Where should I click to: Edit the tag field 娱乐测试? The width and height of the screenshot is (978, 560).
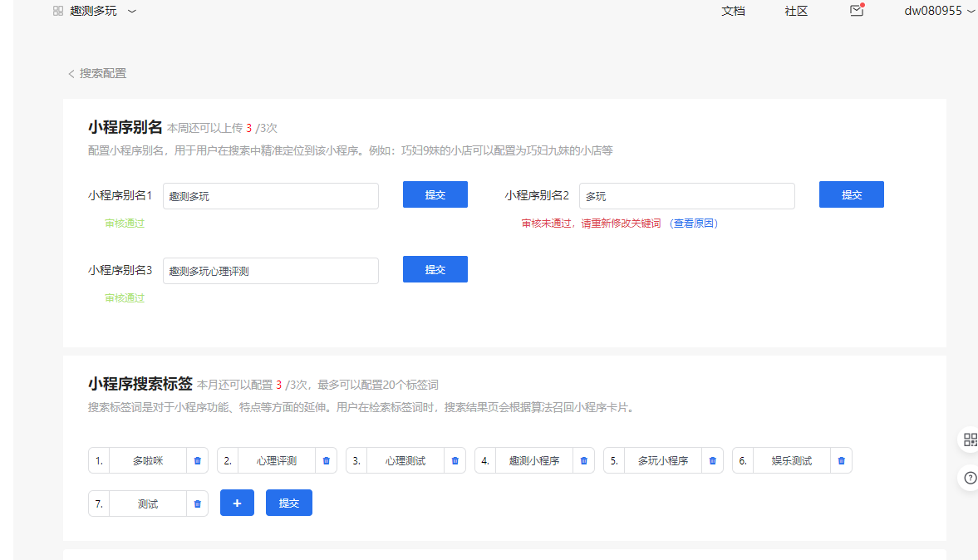[x=792, y=461]
